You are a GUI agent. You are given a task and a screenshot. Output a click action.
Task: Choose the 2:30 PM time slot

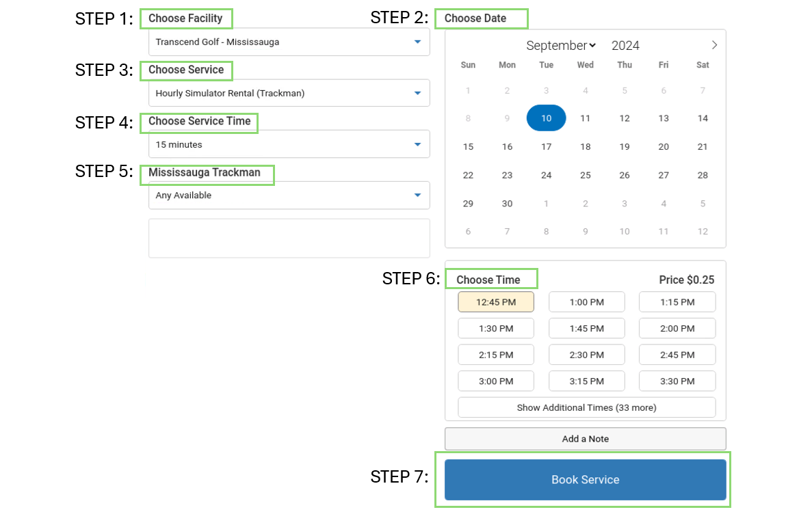pyautogui.click(x=587, y=355)
